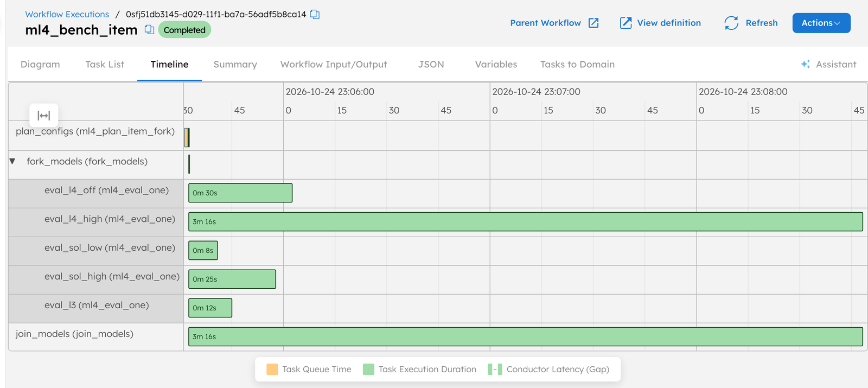Click the eval_sol_low (ml4_eval_one) row label
The width and height of the screenshot is (868, 388).
[110, 248]
